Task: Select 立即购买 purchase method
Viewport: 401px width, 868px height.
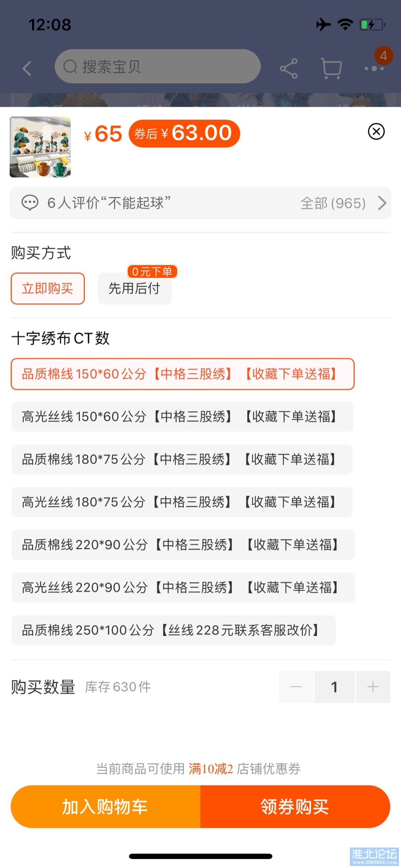Action: (x=47, y=289)
